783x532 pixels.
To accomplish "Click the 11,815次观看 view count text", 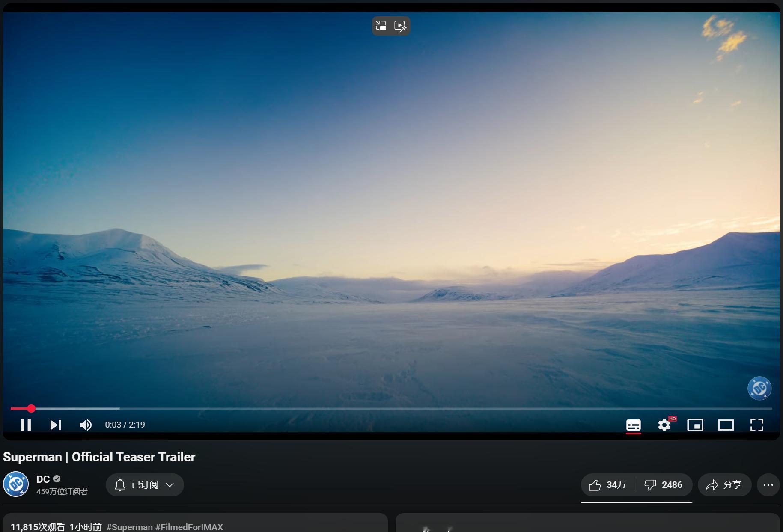I will [38, 527].
